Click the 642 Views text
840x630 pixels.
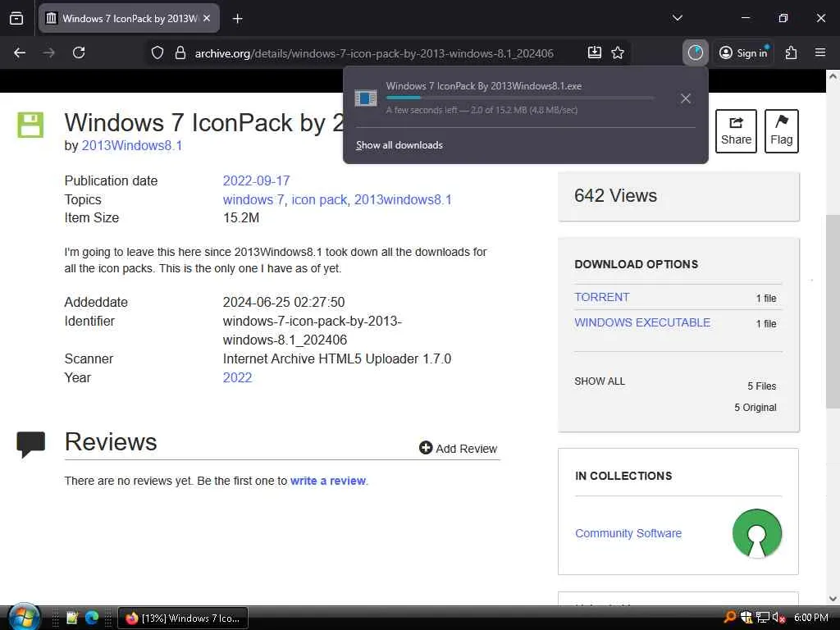coord(615,195)
